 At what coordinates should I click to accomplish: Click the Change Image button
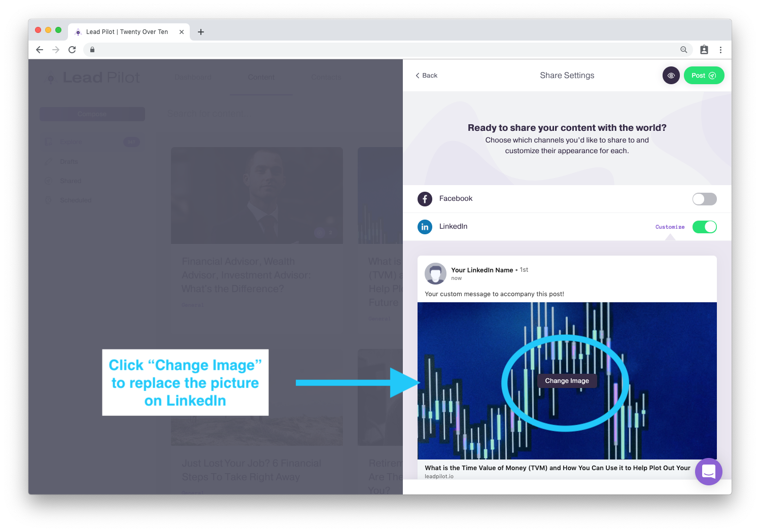coord(567,381)
